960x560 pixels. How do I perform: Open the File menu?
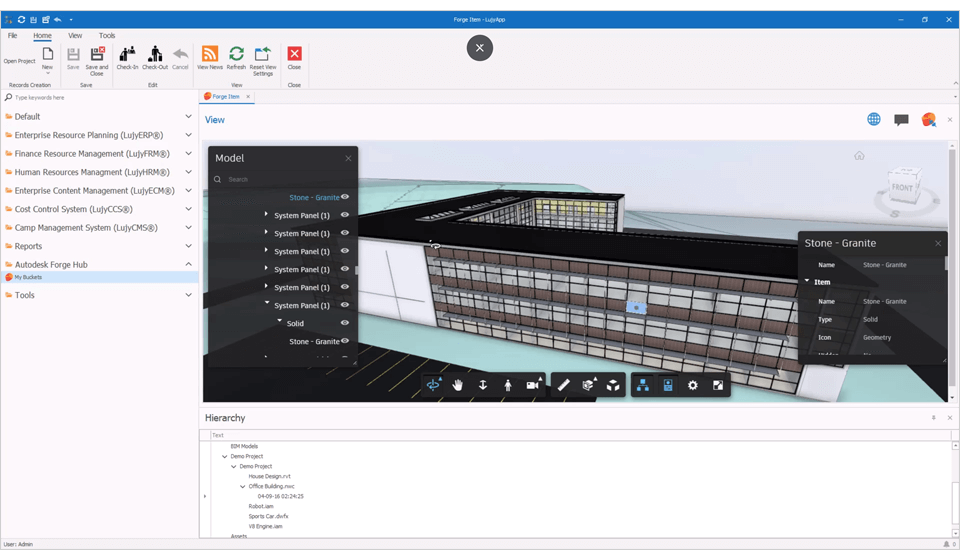(x=13, y=35)
